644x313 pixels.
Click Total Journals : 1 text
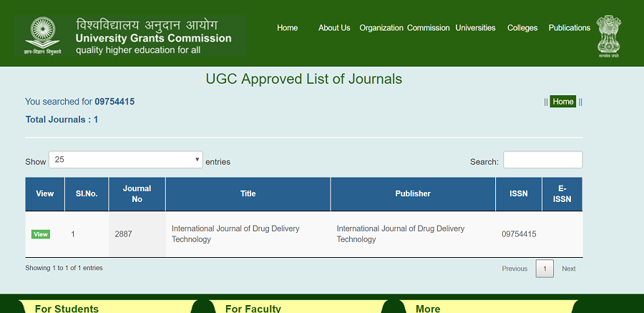(62, 120)
